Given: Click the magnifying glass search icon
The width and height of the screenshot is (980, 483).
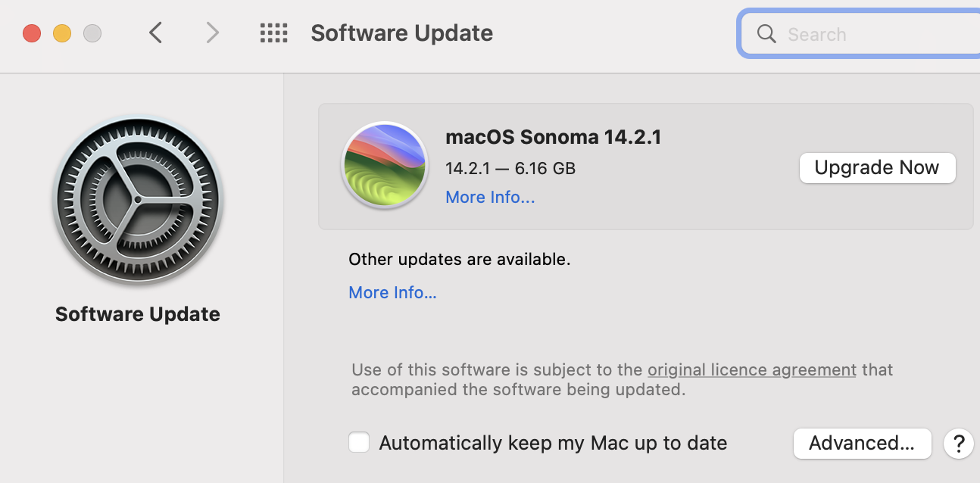Looking at the screenshot, I should (x=766, y=34).
